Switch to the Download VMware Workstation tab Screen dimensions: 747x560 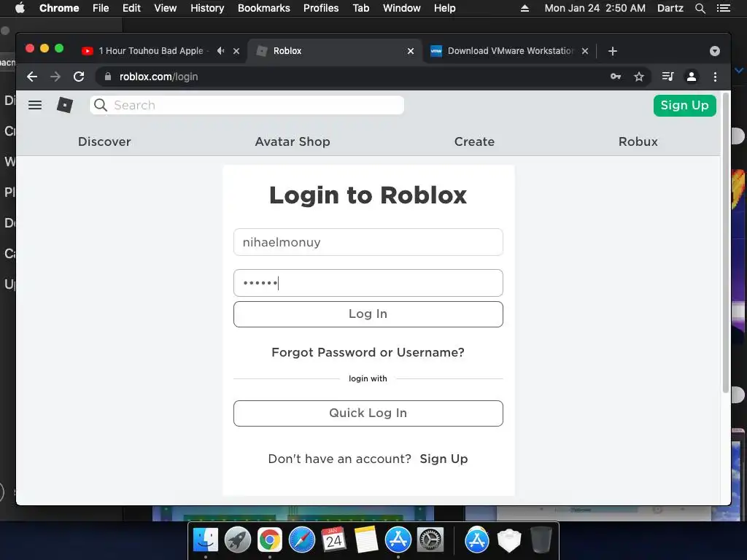[510, 51]
